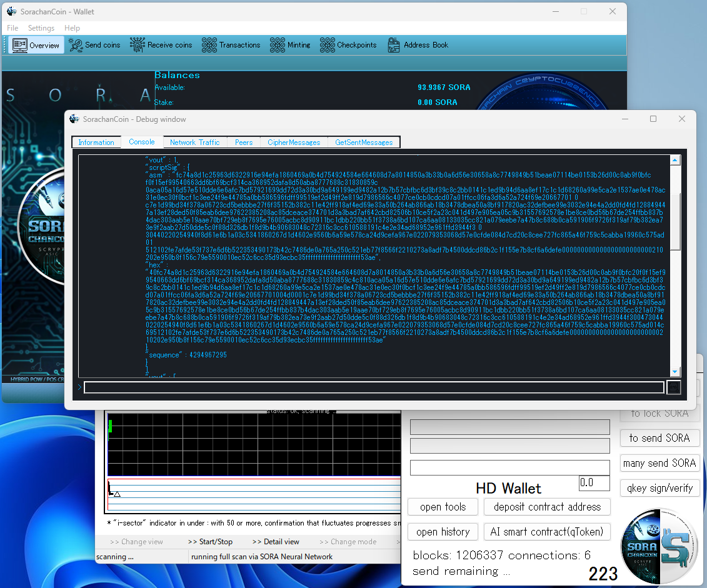Open the Minting icon in Wallet toolbar
This screenshot has width=707, height=588.
click(x=278, y=45)
